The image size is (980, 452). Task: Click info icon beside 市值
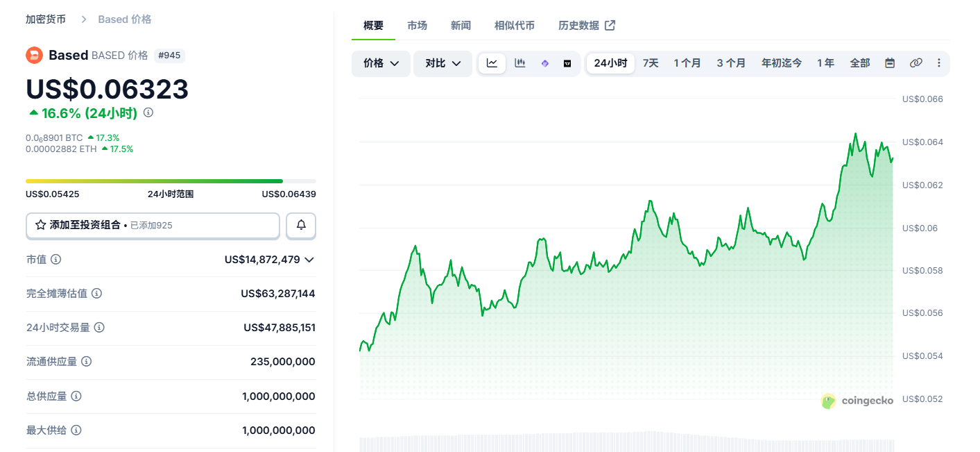[x=56, y=259]
